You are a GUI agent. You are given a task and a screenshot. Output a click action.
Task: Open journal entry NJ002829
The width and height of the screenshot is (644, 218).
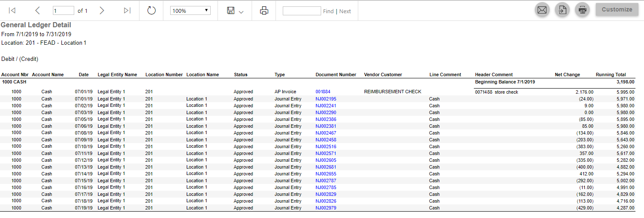tap(326, 194)
